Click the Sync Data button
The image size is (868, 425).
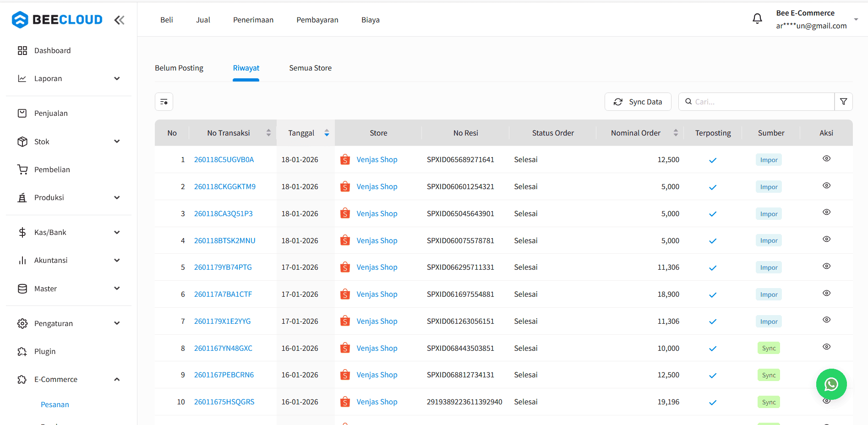(638, 101)
